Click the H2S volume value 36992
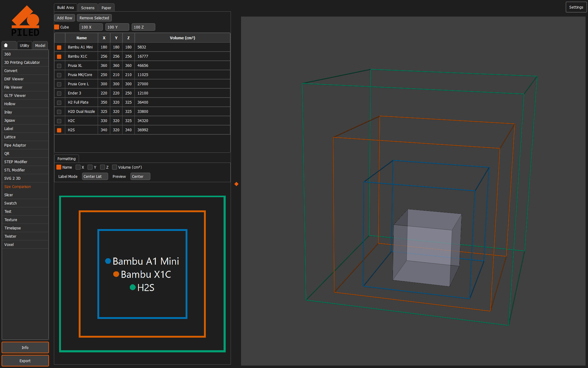This screenshot has height=368, width=588. pos(143,130)
